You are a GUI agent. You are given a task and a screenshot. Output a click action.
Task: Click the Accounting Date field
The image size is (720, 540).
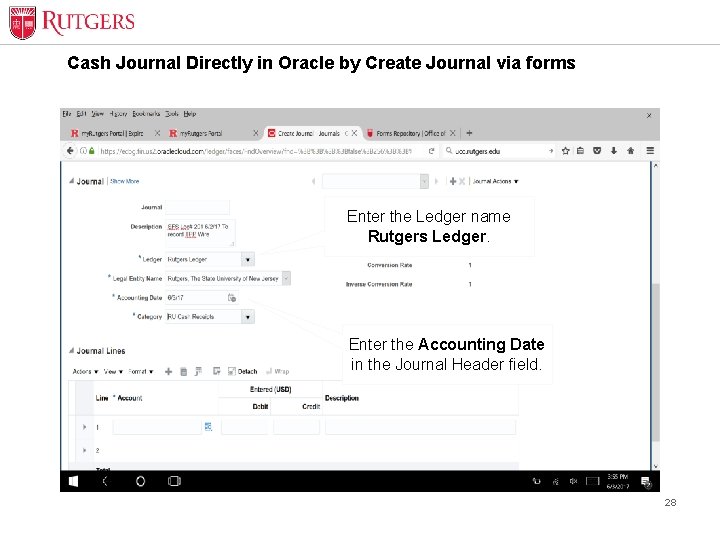(x=196, y=298)
